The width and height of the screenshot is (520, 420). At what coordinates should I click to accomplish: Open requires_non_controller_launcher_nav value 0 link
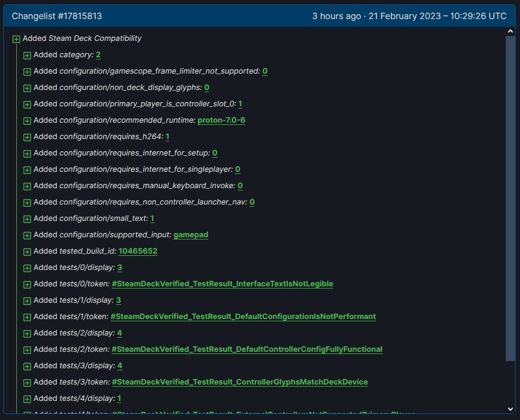point(252,202)
